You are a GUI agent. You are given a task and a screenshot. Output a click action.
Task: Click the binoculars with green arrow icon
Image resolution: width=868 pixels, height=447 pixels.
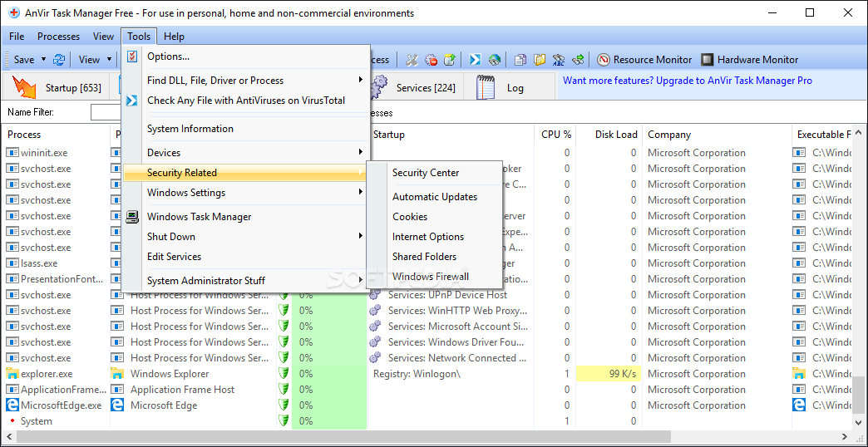[x=578, y=60]
